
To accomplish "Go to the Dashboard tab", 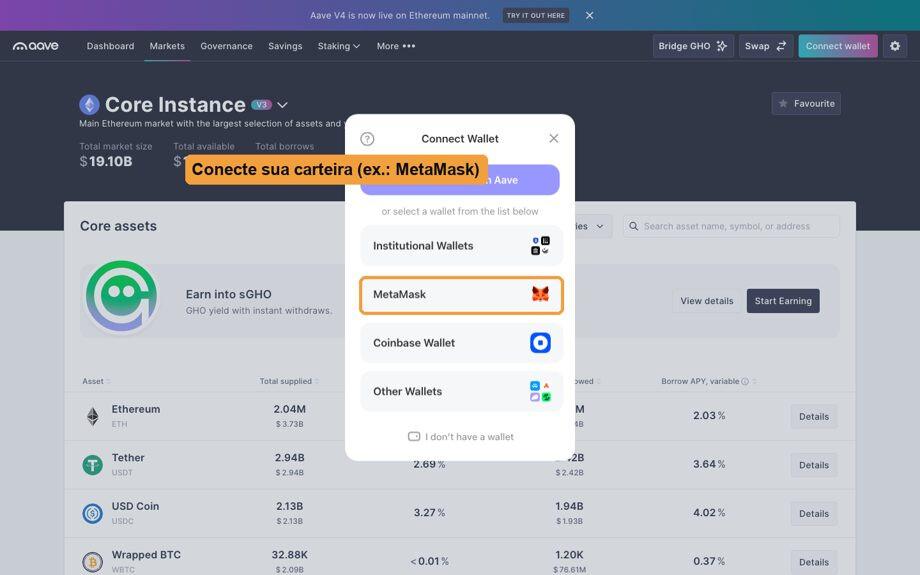I will 110,46.
